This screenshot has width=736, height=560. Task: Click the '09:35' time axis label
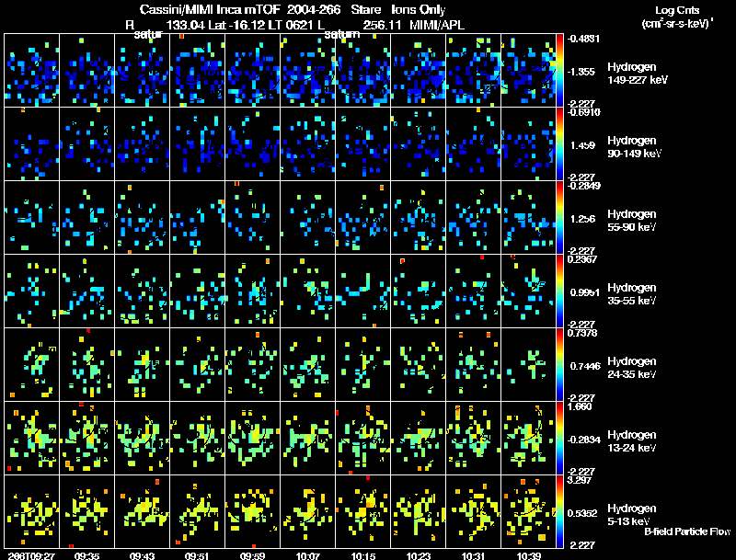click(86, 555)
